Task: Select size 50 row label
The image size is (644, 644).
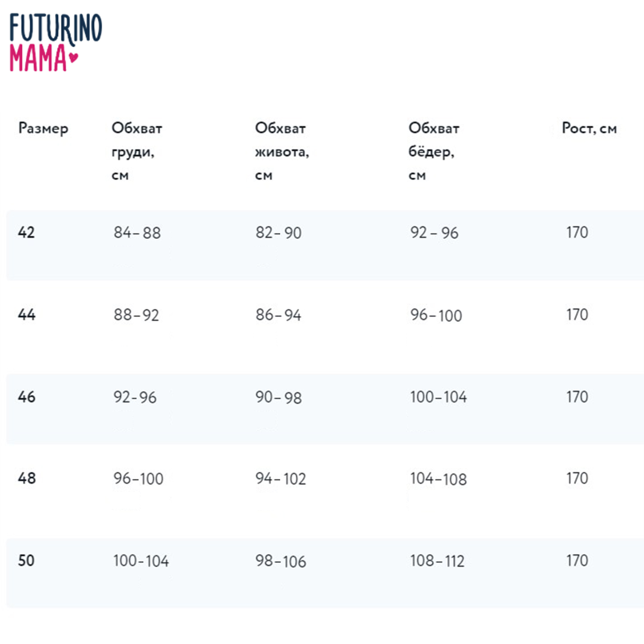Action: (26, 561)
